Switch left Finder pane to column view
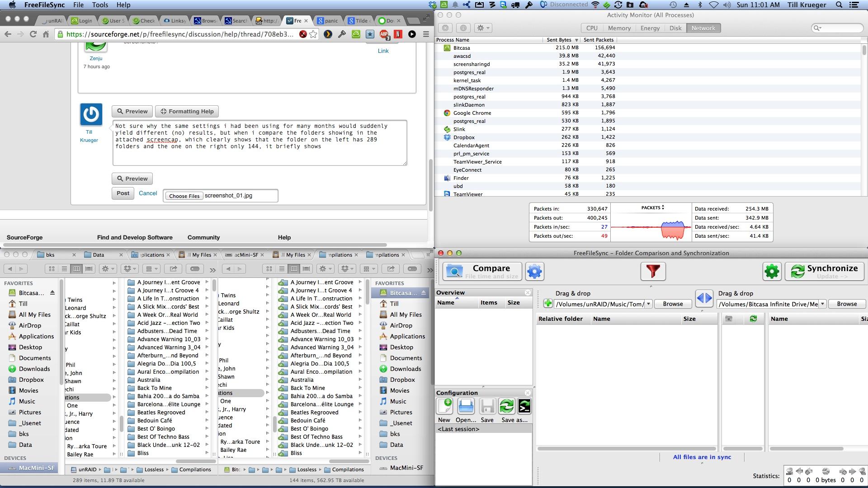Screen dimensions: 868x488 [76, 269]
